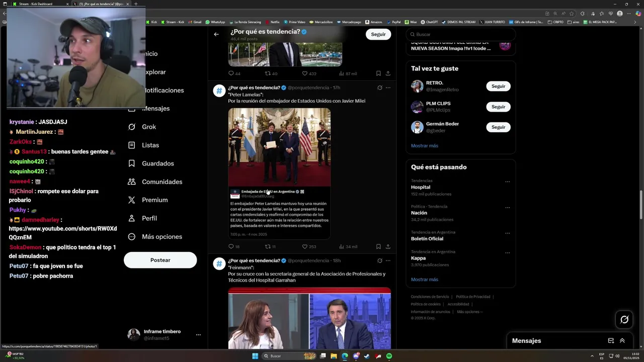Open the Grok sidebar item

click(142, 127)
